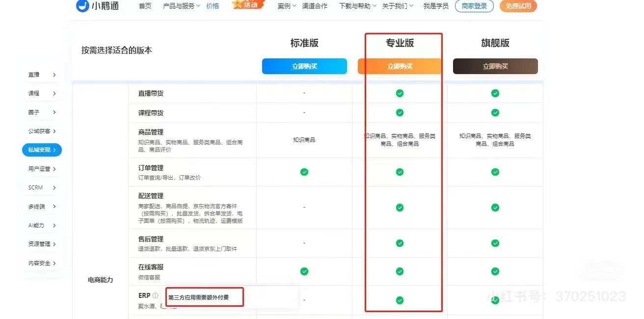Open the 产品与服务 dropdown menu
644x319 pixels.
coord(182,6)
